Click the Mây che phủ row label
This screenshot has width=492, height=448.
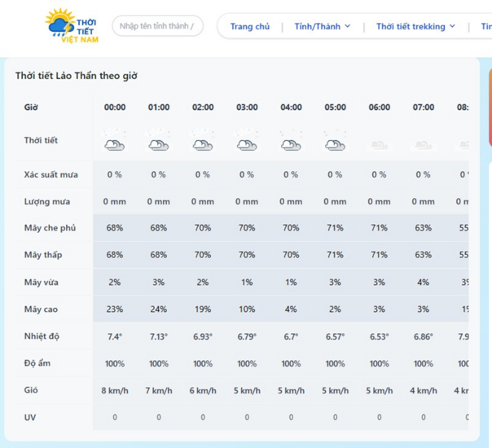50,228
